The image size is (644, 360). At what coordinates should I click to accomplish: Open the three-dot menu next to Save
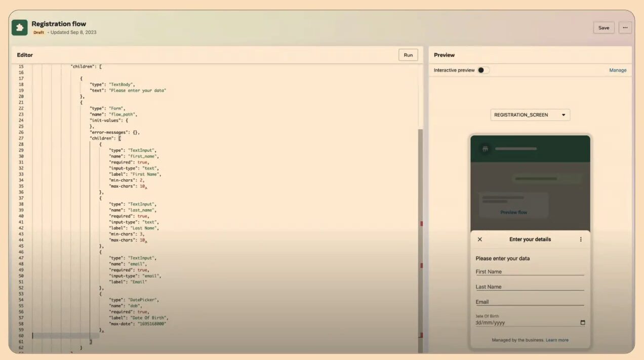click(625, 28)
